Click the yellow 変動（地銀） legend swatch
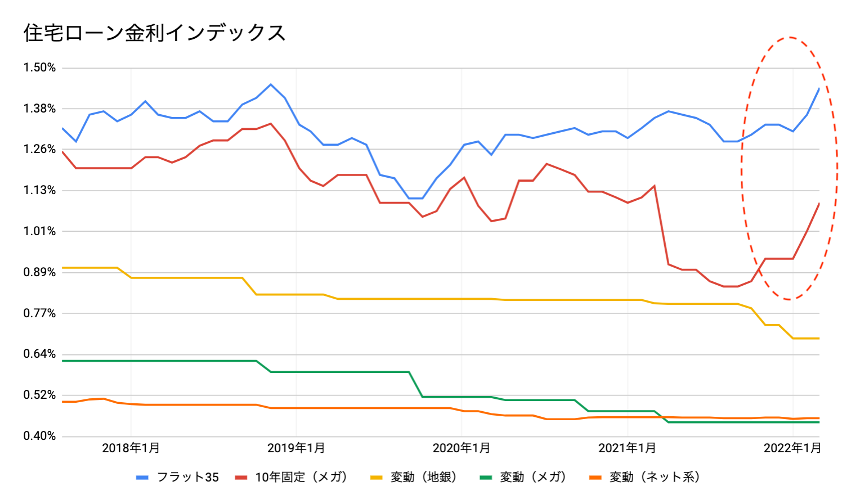842x504 pixels. tap(376, 478)
